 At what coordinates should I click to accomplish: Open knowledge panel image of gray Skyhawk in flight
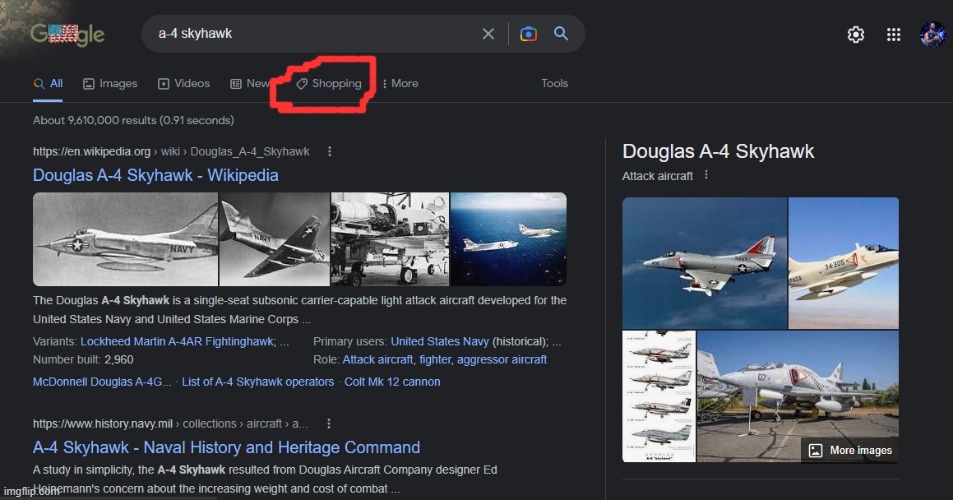click(x=704, y=262)
